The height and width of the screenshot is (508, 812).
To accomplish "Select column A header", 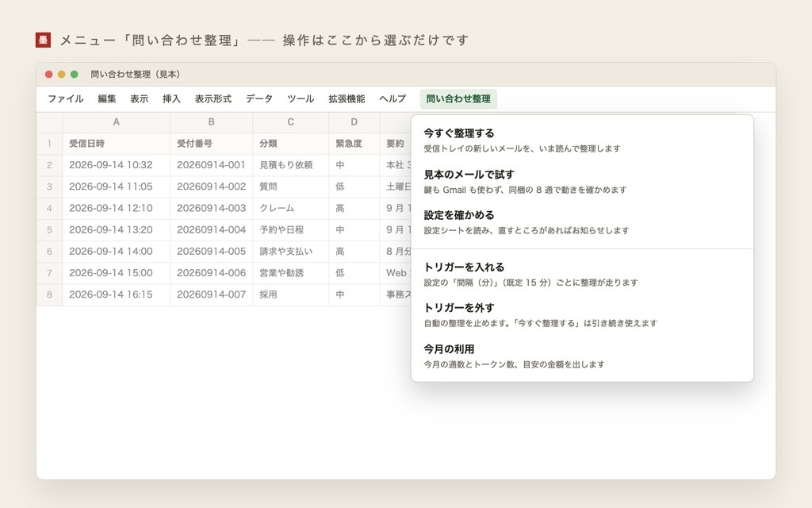I will [116, 121].
